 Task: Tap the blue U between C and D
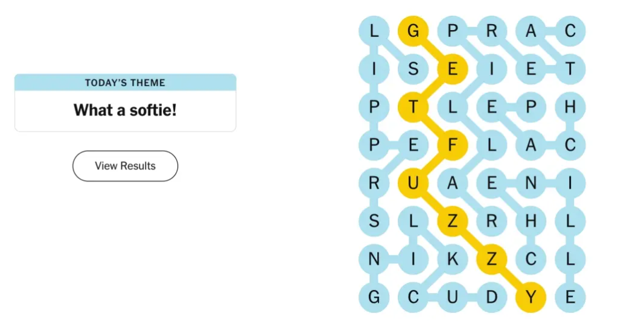pos(452,297)
